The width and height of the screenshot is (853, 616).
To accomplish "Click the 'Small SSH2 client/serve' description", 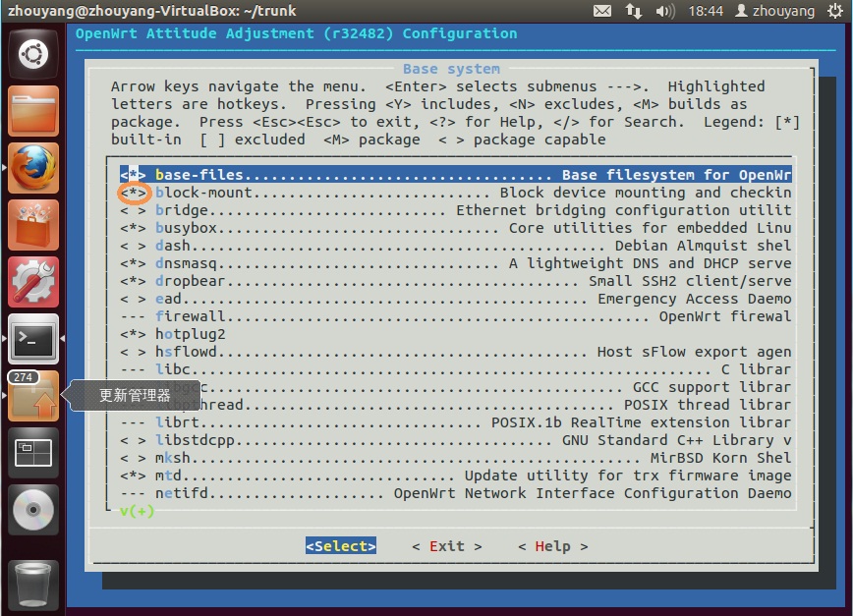I will (690, 281).
